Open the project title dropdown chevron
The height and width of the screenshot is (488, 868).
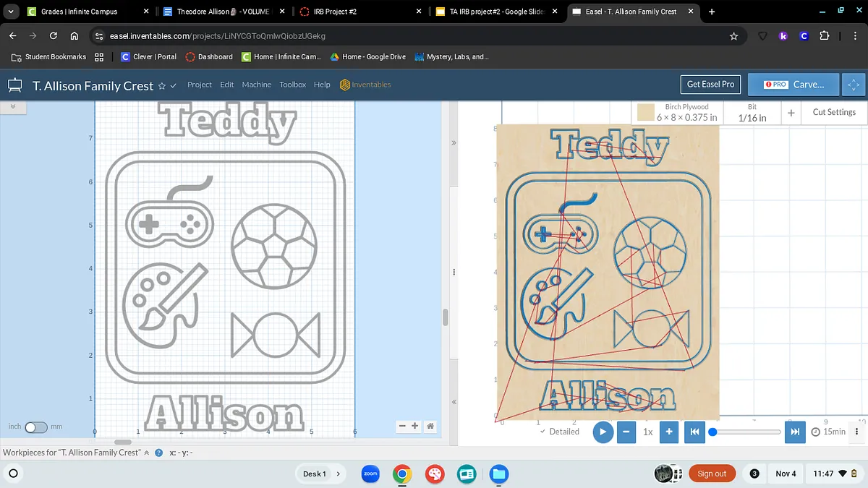coord(174,86)
